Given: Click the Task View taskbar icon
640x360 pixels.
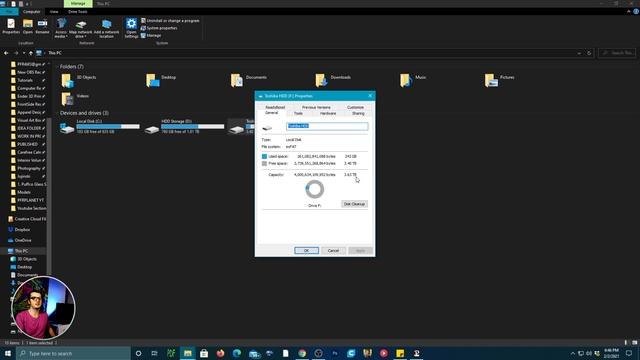Looking at the screenshot, I should [x=154, y=353].
